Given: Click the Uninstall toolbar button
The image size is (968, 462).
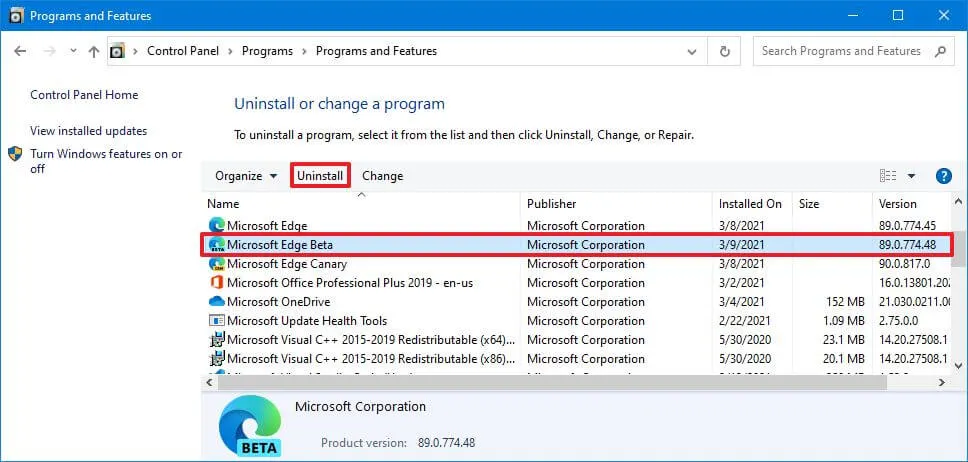Looking at the screenshot, I should coord(320,176).
